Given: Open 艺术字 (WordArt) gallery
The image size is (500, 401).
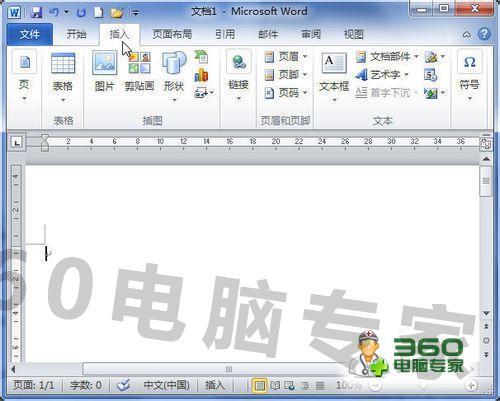Looking at the screenshot, I should pos(382,75).
